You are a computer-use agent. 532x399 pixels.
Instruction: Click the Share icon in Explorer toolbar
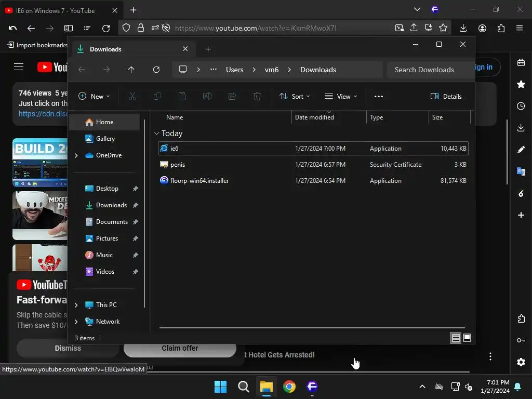pos(232,96)
